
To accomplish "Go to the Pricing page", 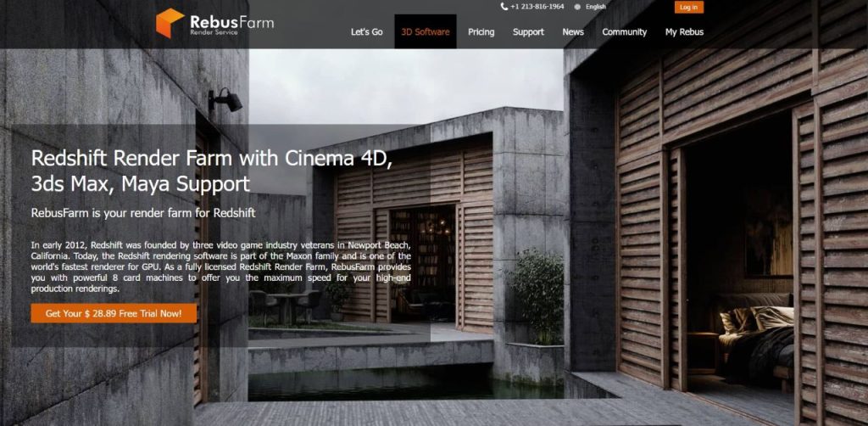I will 481,32.
